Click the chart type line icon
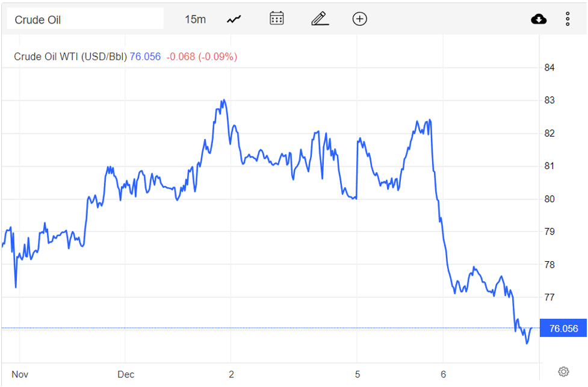The width and height of the screenshot is (588, 387). click(234, 19)
